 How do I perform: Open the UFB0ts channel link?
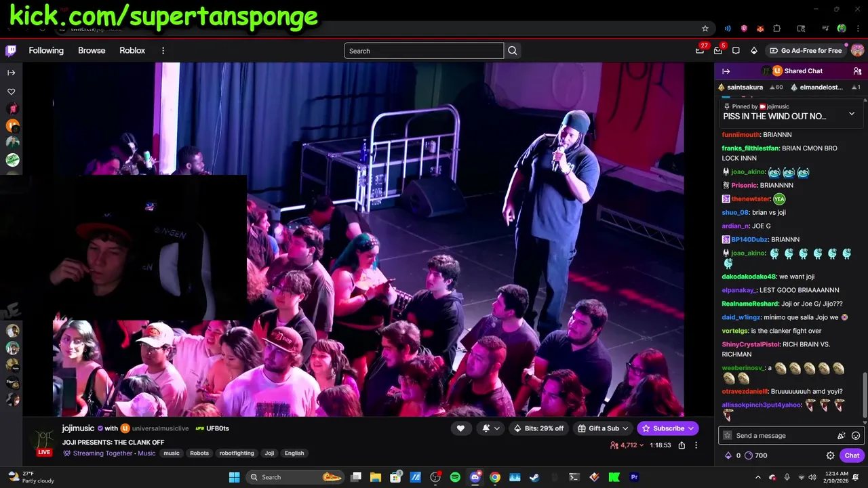218,428
